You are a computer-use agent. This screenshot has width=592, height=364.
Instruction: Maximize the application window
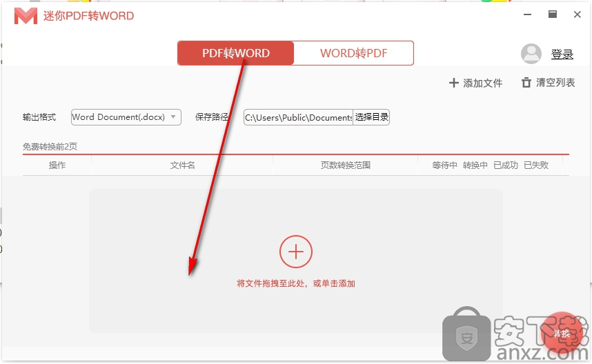click(553, 14)
